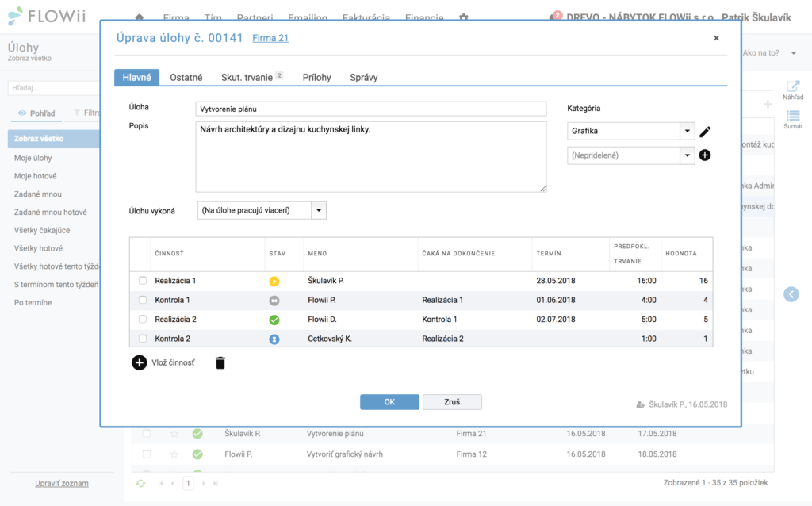Click green check status of Realizácia 2
The image size is (812, 506).
point(274,320)
